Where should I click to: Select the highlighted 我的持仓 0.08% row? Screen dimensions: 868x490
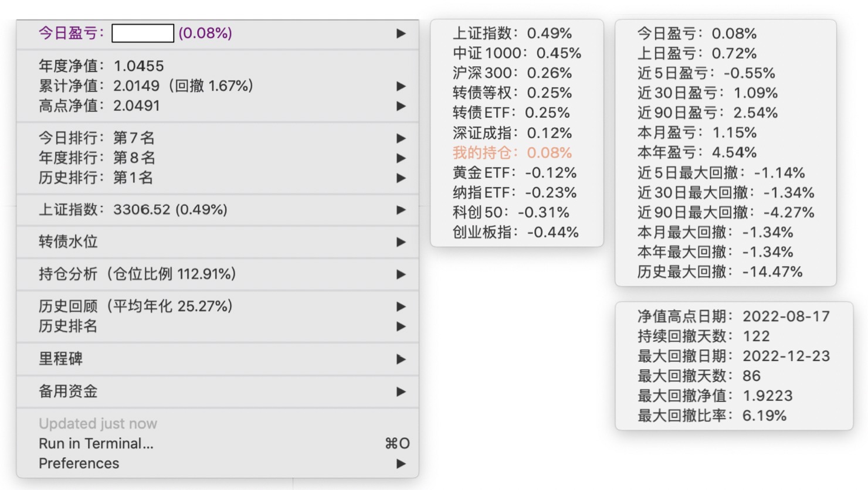(x=512, y=153)
